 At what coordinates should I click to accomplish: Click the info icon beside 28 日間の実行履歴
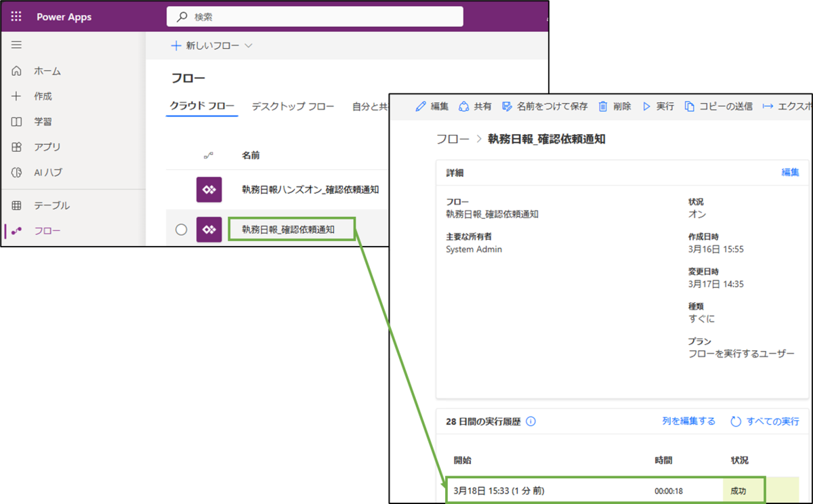pos(530,421)
